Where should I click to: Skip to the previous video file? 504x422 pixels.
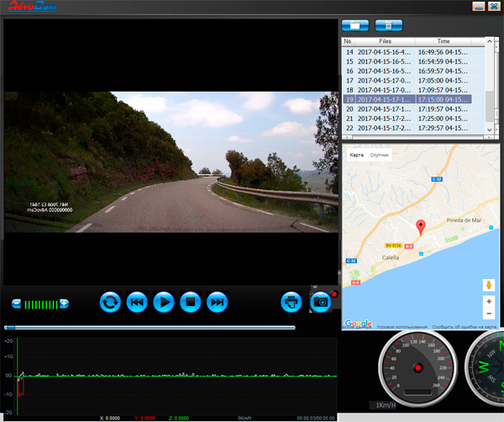138,301
